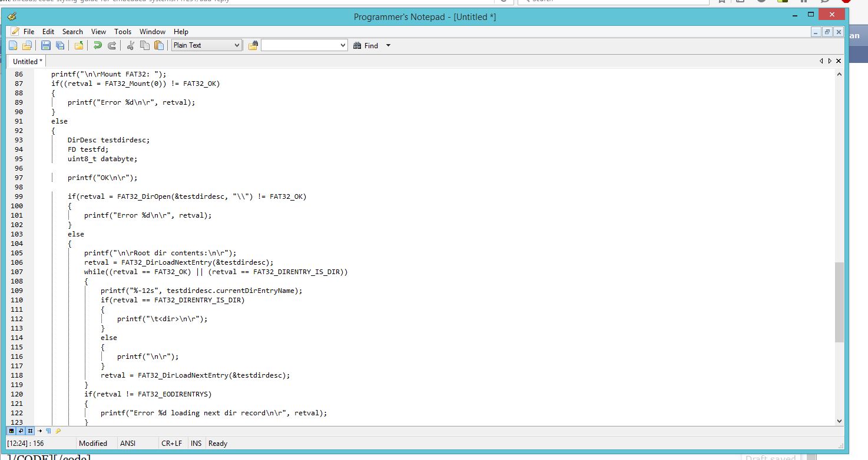Toggle word wrap in bottom editor toolbar

21,431
